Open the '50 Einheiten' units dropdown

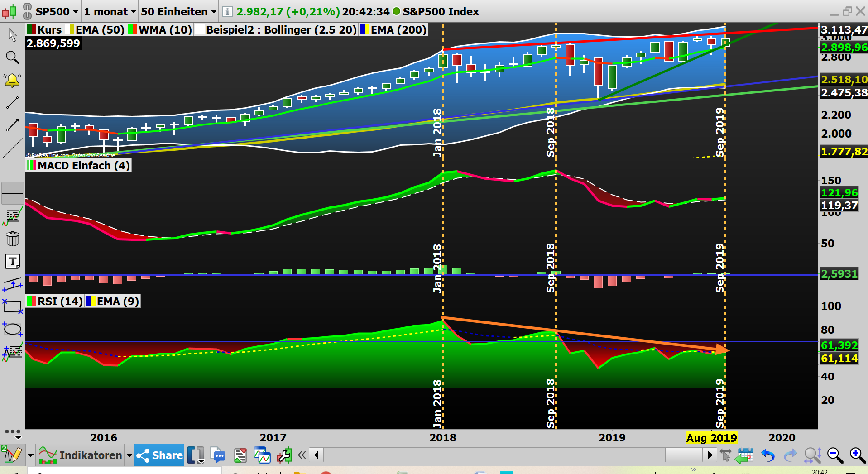[x=178, y=11]
